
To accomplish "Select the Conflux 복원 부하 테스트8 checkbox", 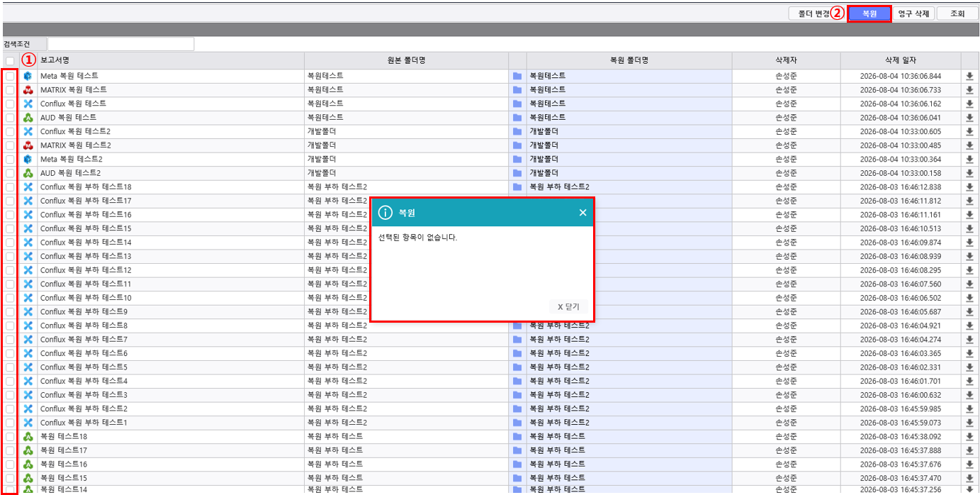I will [x=10, y=326].
